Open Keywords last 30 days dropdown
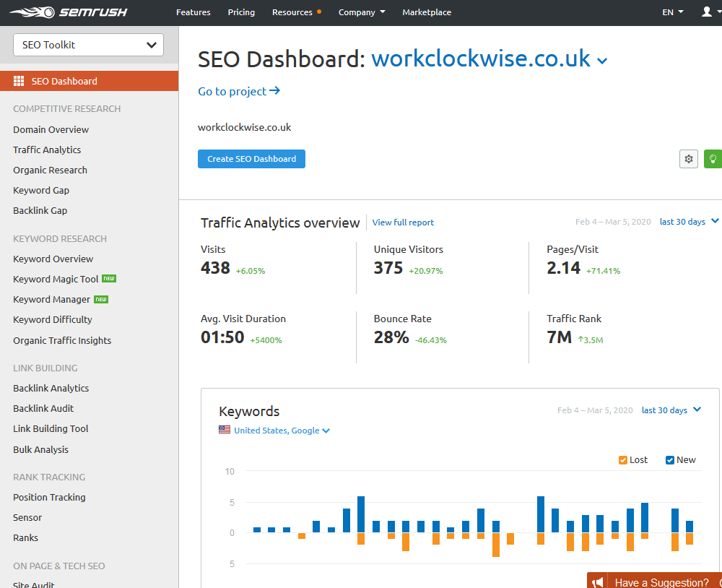Screen dimensions: 722x588 pos(671,410)
